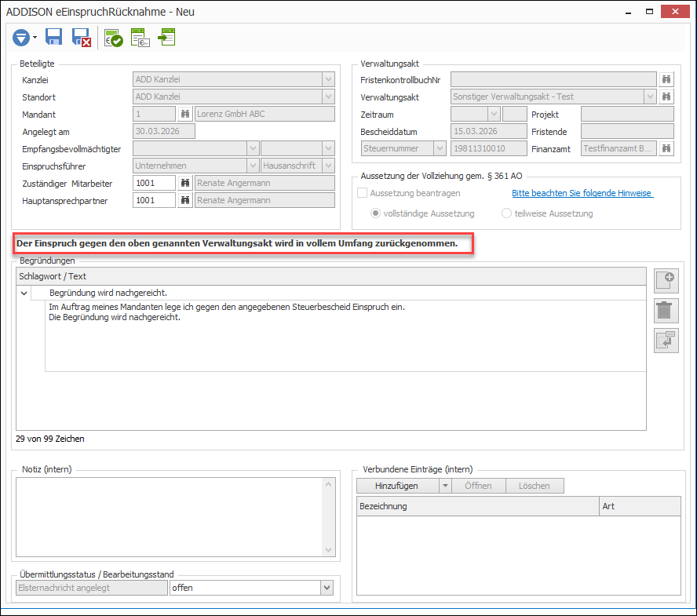The height and width of the screenshot is (616, 697).
Task: Open the Steuernummer type dropdown
Action: coord(440,148)
